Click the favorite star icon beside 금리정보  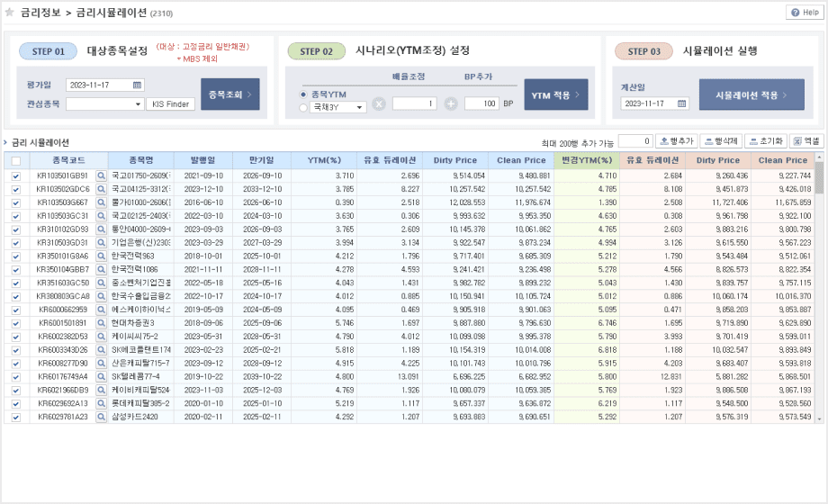(x=10, y=13)
